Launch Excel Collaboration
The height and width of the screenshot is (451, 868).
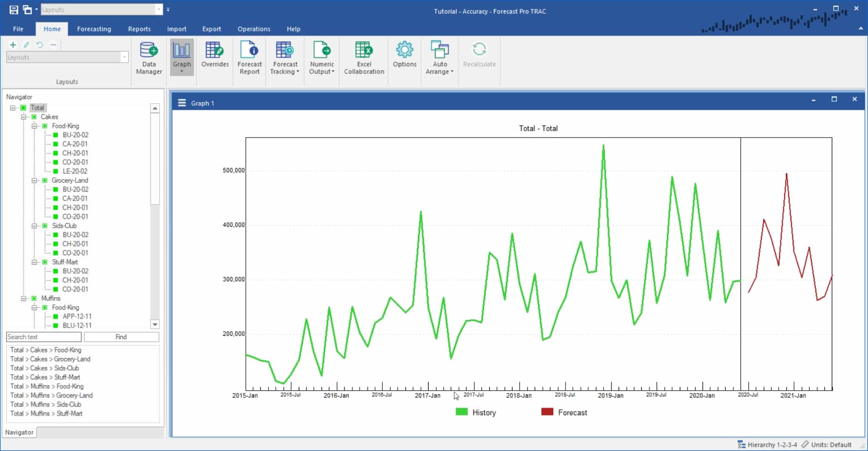coord(364,57)
